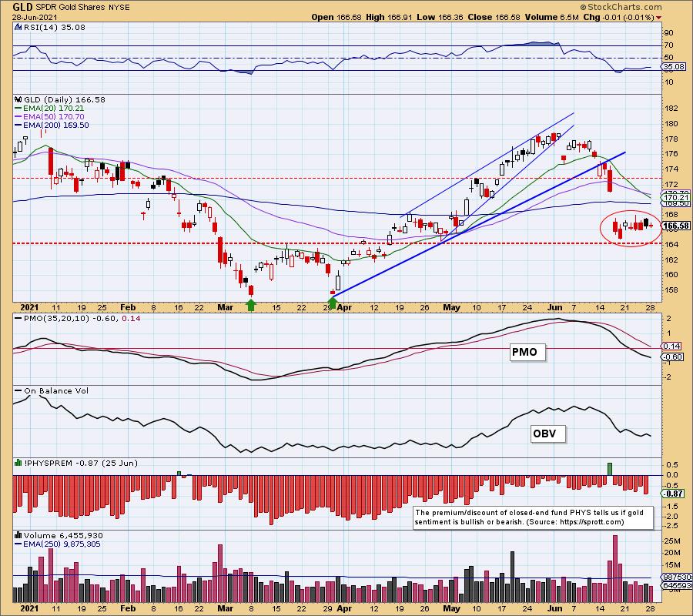Screen dimensions: 693x616
Task: Click the tallest volume bar in mid-June
Action: pyautogui.click(x=614, y=569)
